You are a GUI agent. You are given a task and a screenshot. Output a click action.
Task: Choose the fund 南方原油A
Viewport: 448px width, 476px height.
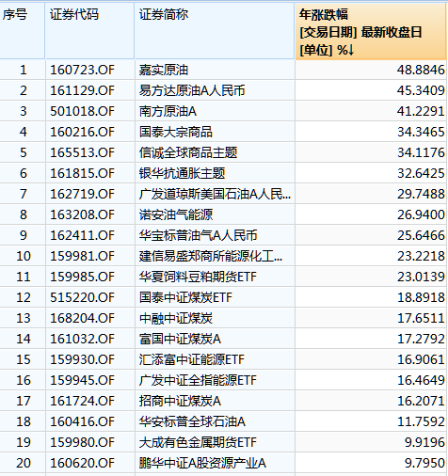168,111
